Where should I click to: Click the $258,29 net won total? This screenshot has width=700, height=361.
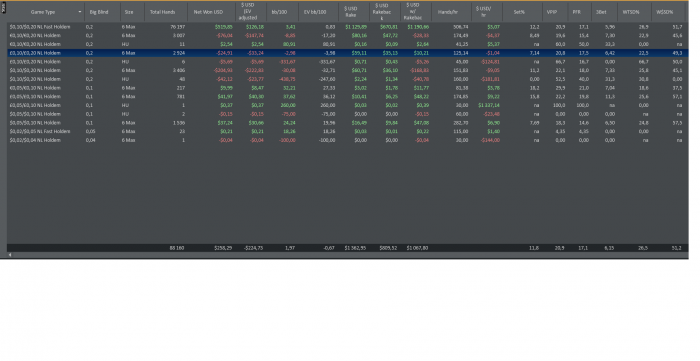[x=223, y=248]
